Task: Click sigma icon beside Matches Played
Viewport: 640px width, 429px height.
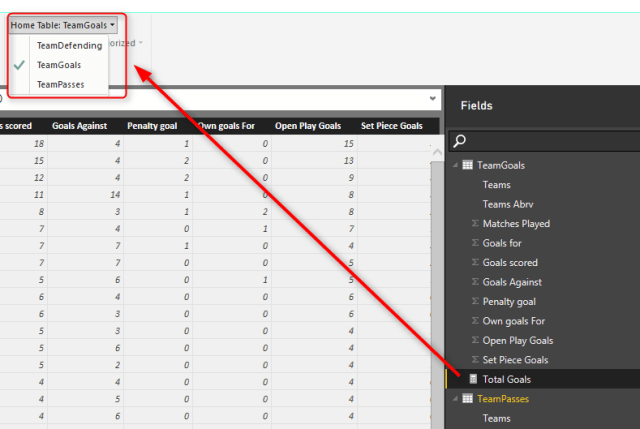Action: coord(475,223)
